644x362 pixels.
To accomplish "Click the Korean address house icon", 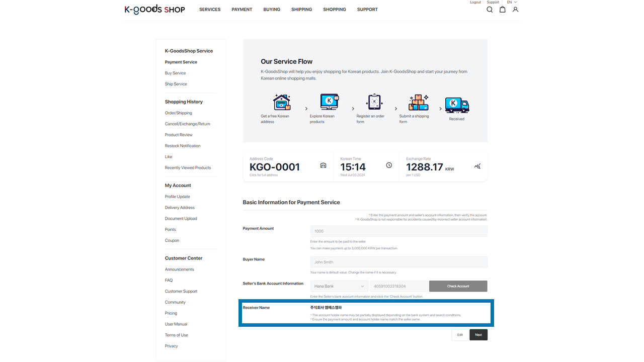I will 282,102.
